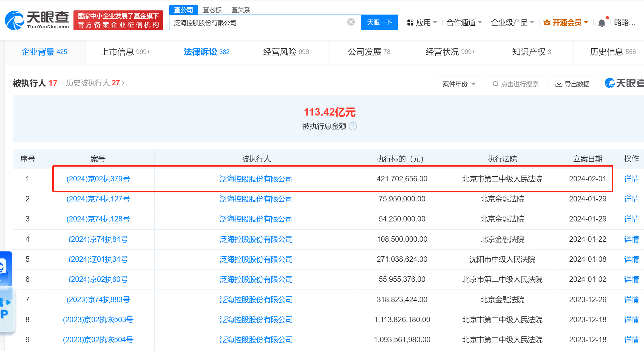
Task: Click the 应用 grid icon
Action: [410, 23]
